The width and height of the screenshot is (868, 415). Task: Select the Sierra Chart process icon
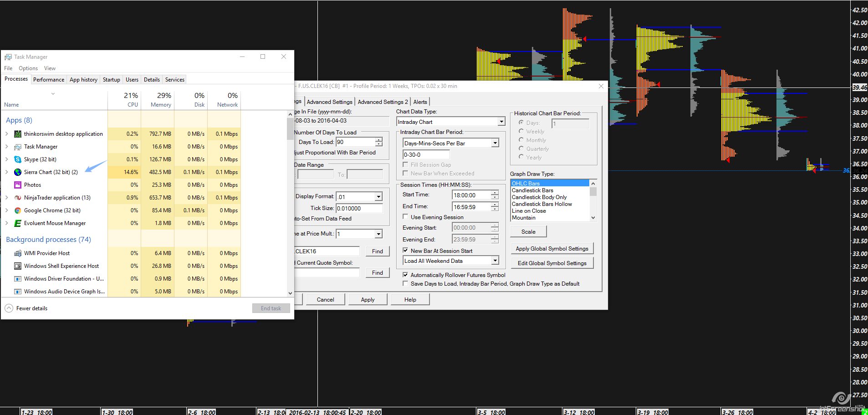click(18, 172)
